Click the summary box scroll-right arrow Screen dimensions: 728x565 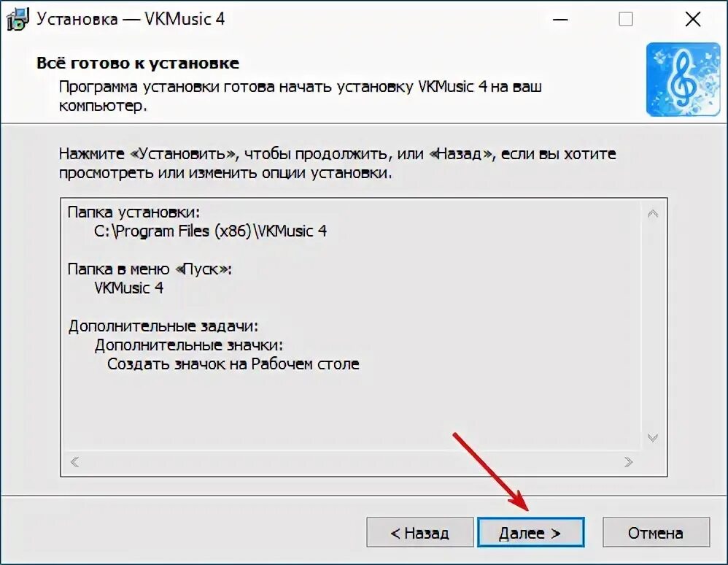(629, 462)
